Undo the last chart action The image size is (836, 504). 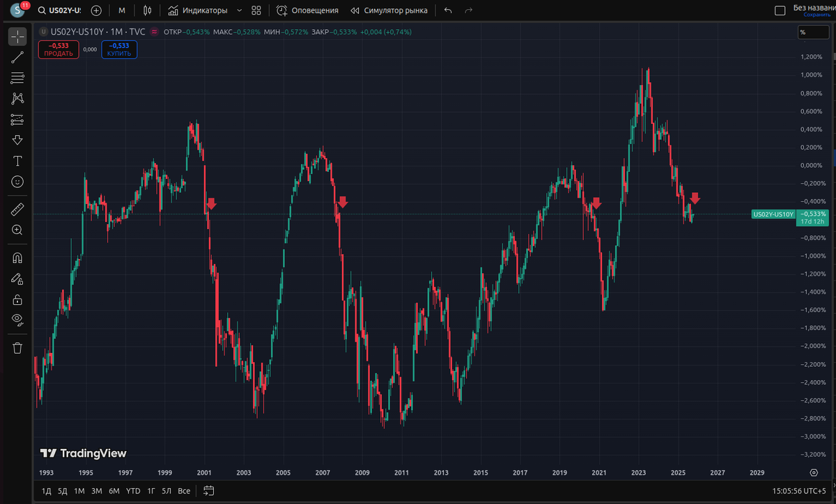click(448, 10)
